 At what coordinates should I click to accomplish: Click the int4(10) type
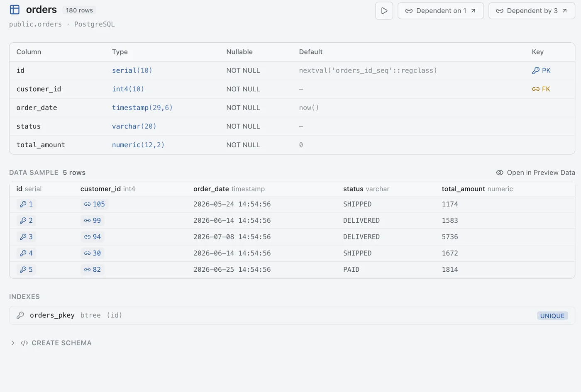coord(128,89)
